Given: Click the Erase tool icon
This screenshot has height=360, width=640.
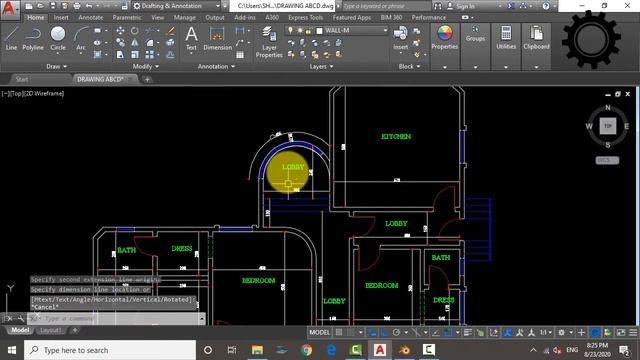Looking at the screenshot, I should [171, 31].
